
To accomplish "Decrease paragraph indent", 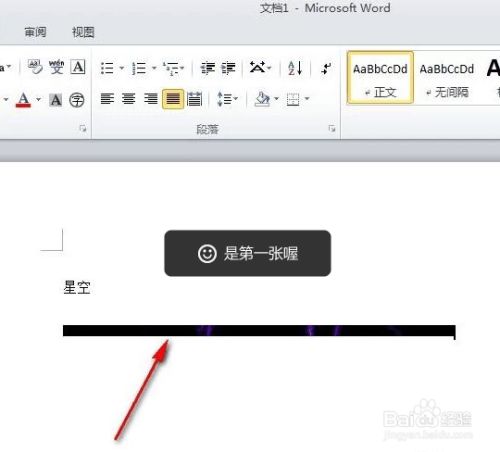I will point(208,68).
